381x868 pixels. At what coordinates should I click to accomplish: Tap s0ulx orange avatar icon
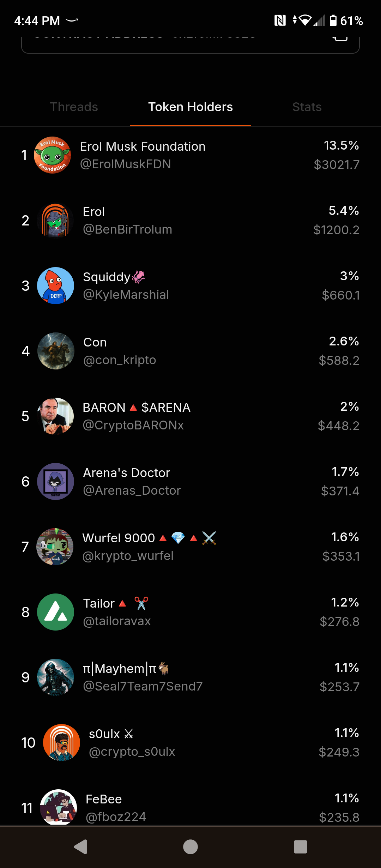tap(61, 743)
